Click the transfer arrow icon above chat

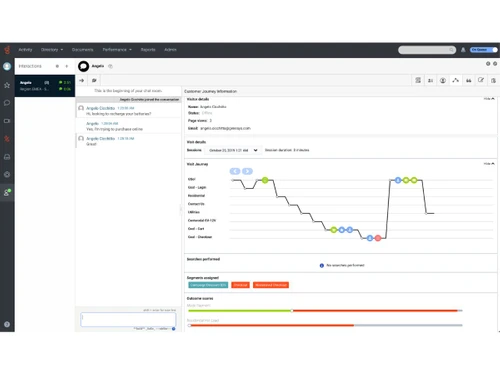(82, 80)
